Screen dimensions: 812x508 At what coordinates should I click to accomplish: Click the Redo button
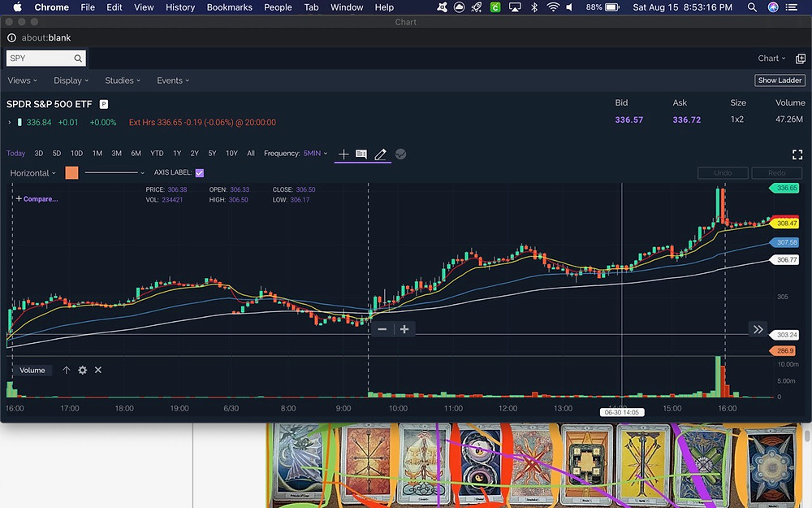point(777,172)
